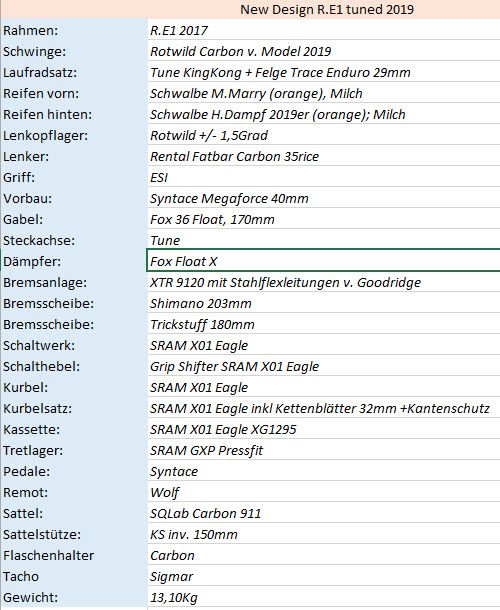Screen dimensions: 500x610
Task: Click the 13,10Kg weight cell
Action: (324, 596)
